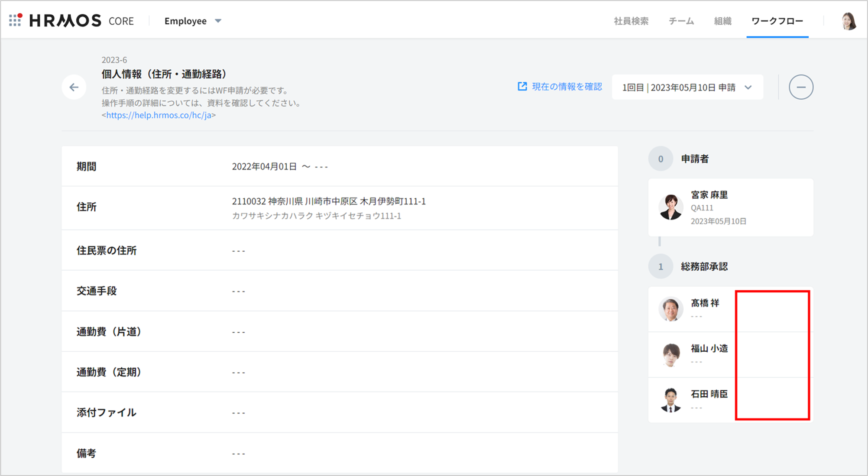868x476 pixels.
Task: Open the app grid launcher icon
Action: pos(15,20)
